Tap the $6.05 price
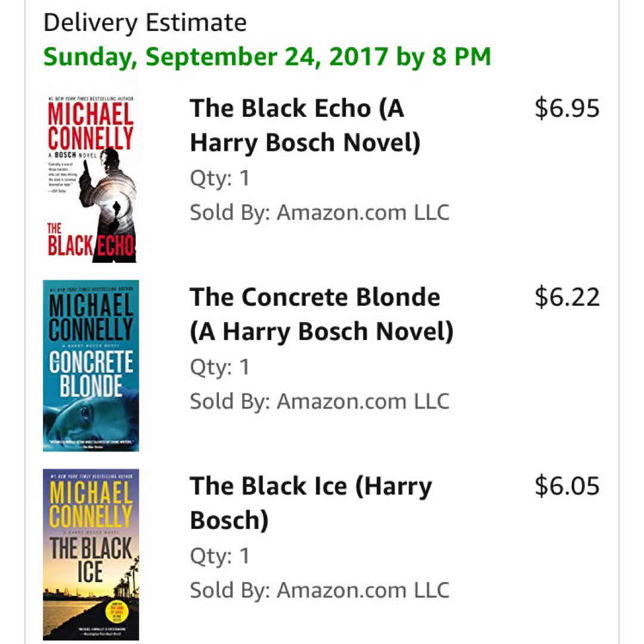The width and height of the screenshot is (644, 644). click(x=566, y=485)
